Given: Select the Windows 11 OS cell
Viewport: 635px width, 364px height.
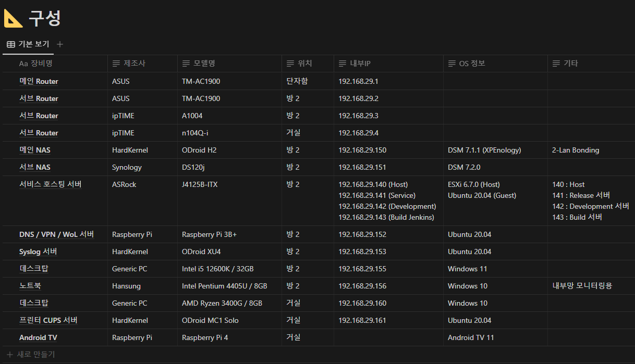Looking at the screenshot, I should pos(495,268).
